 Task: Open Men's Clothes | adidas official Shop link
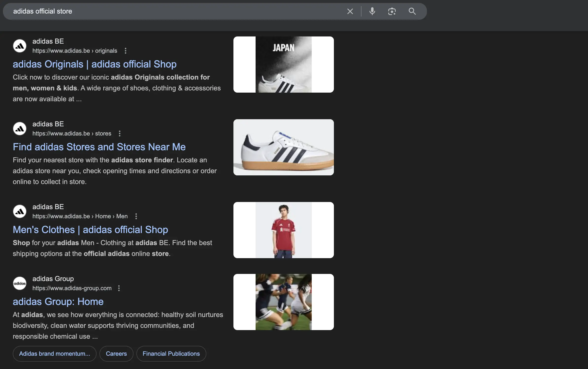[x=90, y=230]
